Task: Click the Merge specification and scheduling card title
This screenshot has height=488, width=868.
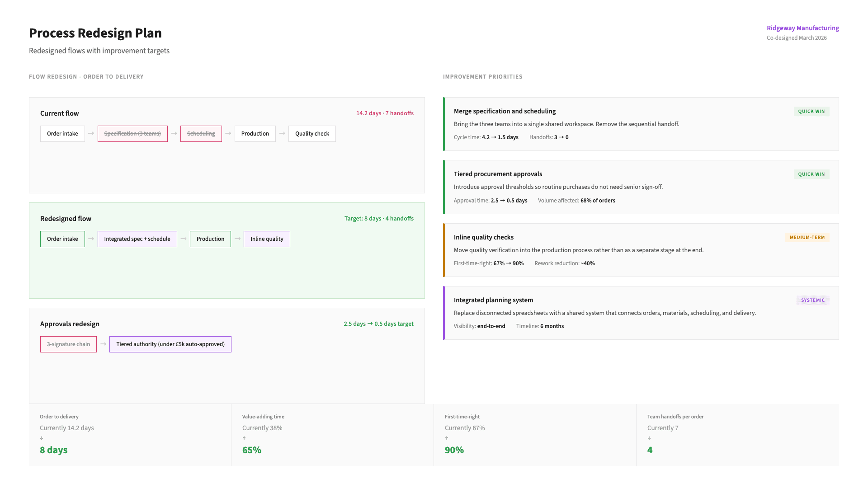Action: coord(505,111)
